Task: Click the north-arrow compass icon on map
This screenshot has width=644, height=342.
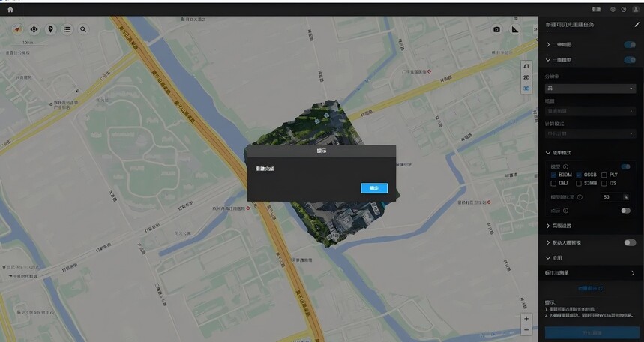Action: tap(17, 29)
